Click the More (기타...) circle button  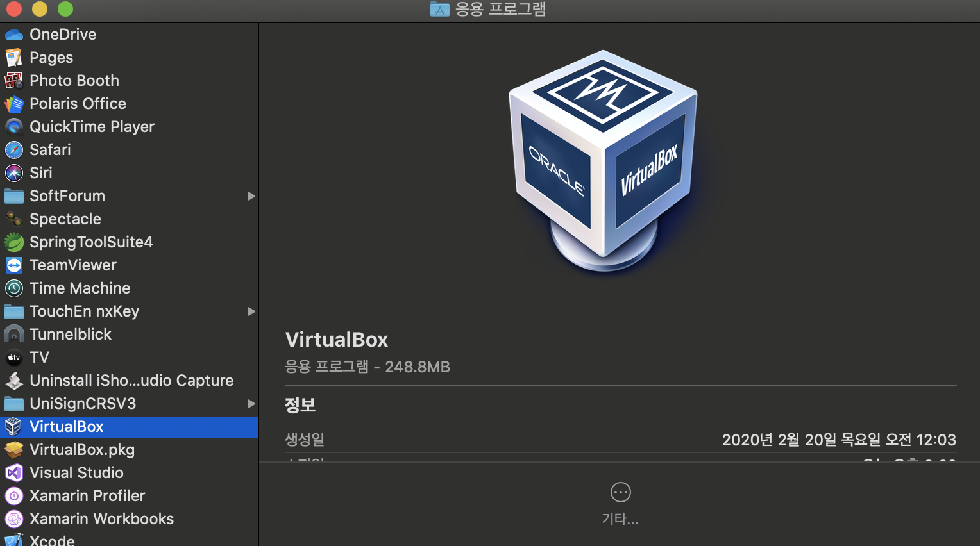point(620,492)
